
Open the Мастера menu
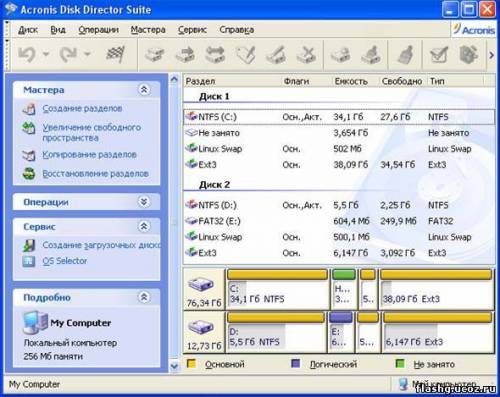point(148,30)
